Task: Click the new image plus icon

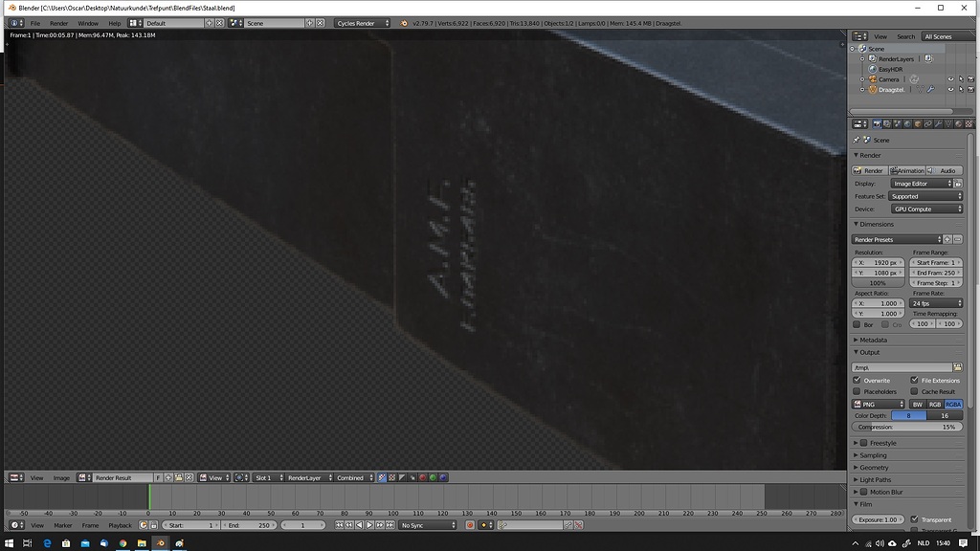Action: click(168, 477)
